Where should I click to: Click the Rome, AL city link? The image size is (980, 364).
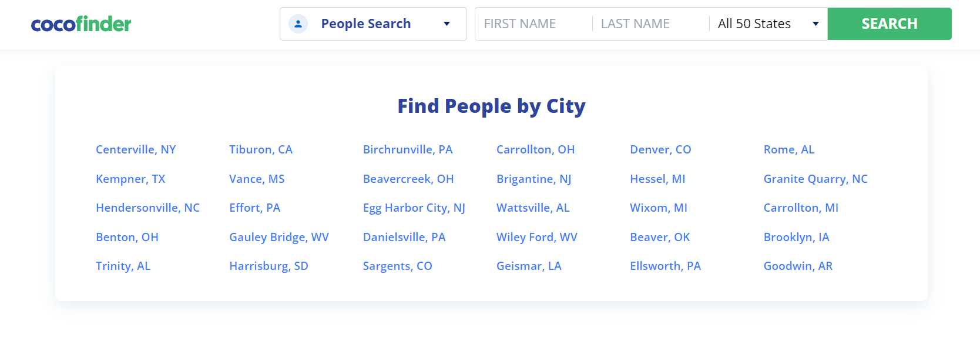tap(789, 149)
